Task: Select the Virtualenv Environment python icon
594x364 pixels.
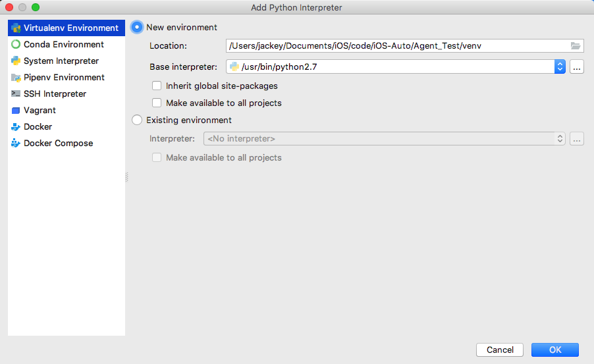Action: coord(16,28)
